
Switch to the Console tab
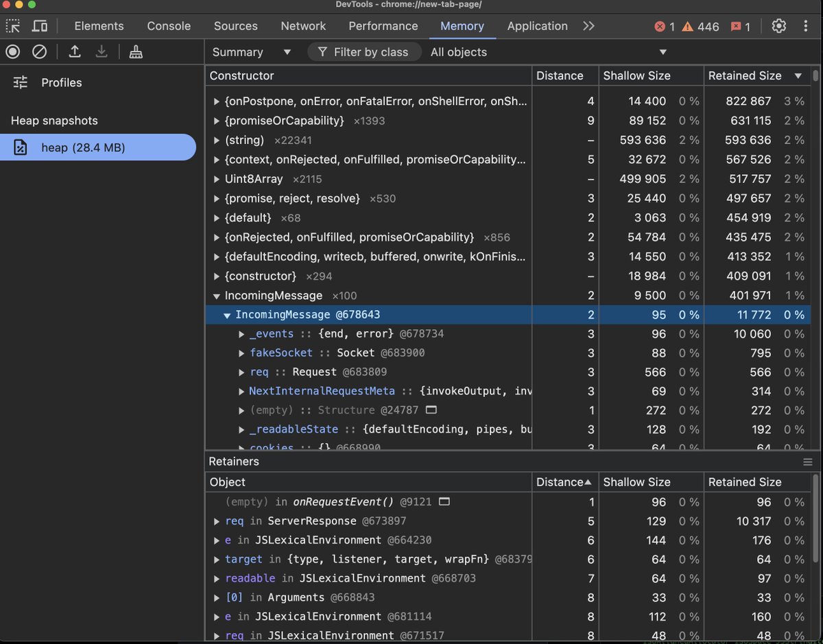pyautogui.click(x=169, y=26)
